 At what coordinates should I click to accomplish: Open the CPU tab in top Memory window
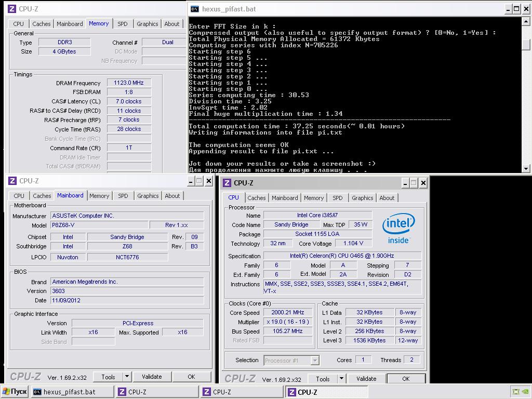[x=18, y=24]
